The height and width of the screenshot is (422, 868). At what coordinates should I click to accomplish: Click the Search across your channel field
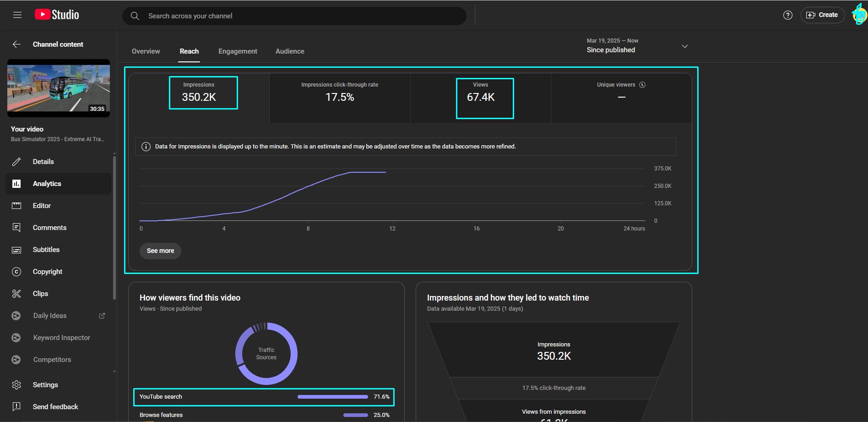click(x=294, y=16)
